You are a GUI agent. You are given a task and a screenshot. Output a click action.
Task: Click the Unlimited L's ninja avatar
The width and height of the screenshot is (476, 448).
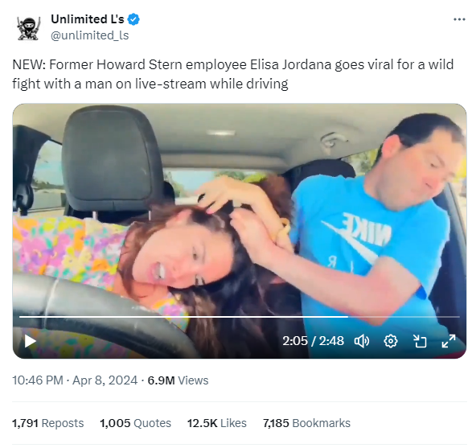tap(28, 28)
